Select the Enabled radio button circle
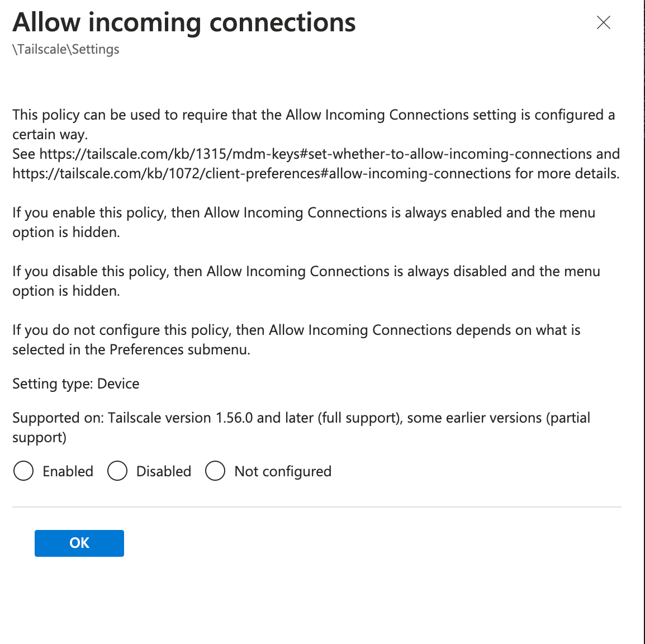This screenshot has height=644, width=645. [23, 471]
